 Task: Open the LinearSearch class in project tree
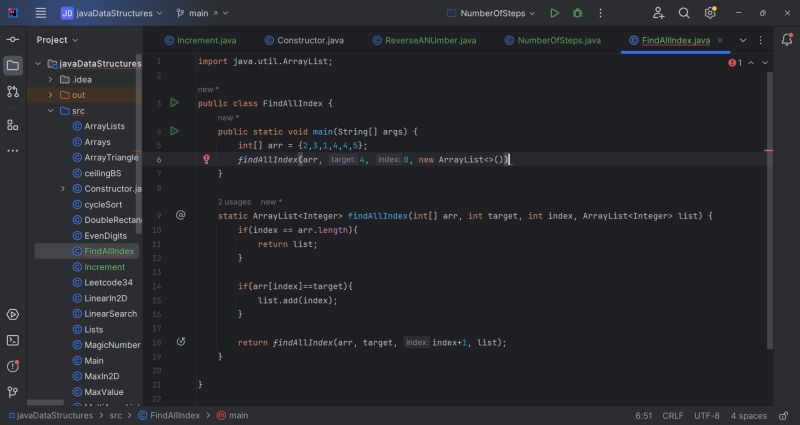tap(110, 313)
